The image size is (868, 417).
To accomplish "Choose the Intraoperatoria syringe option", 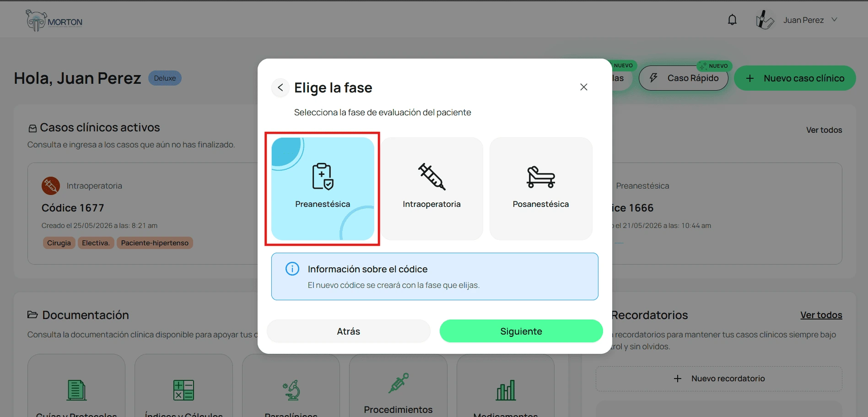I will 431,189.
